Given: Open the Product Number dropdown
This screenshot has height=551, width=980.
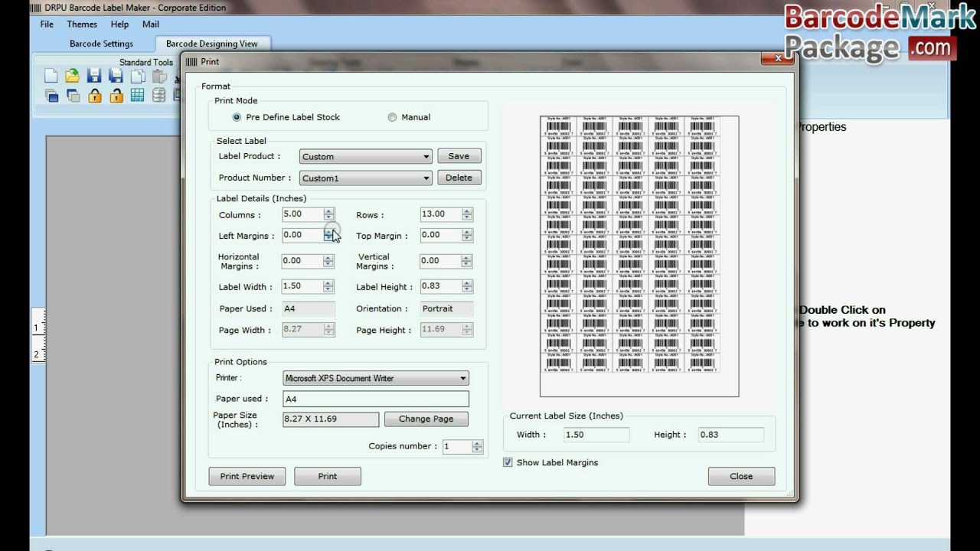Looking at the screenshot, I should click(366, 178).
